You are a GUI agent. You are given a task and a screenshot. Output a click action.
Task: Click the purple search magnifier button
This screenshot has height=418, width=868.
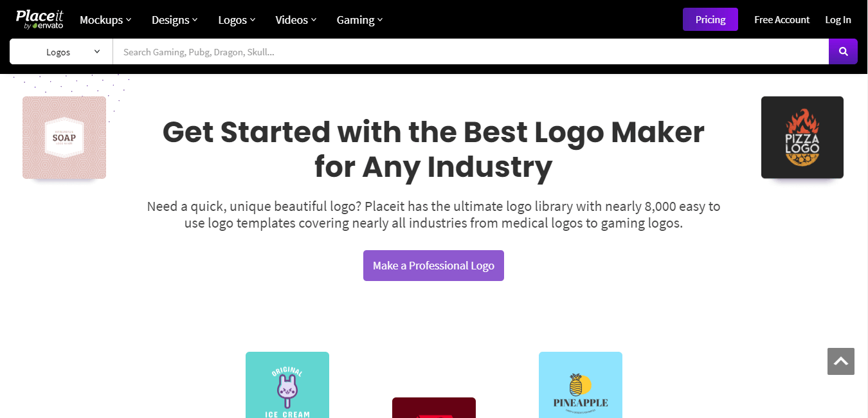pyautogui.click(x=843, y=51)
